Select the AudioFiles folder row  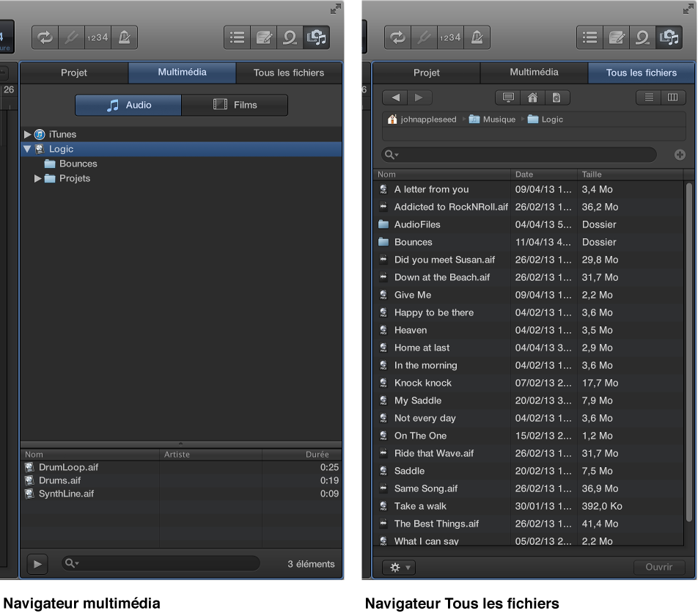click(x=529, y=224)
